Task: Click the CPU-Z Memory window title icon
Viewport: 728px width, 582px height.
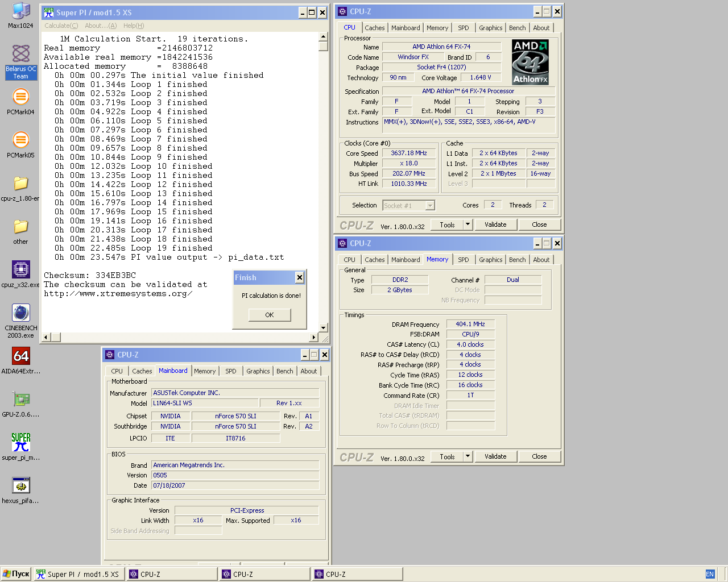Action: [342, 243]
